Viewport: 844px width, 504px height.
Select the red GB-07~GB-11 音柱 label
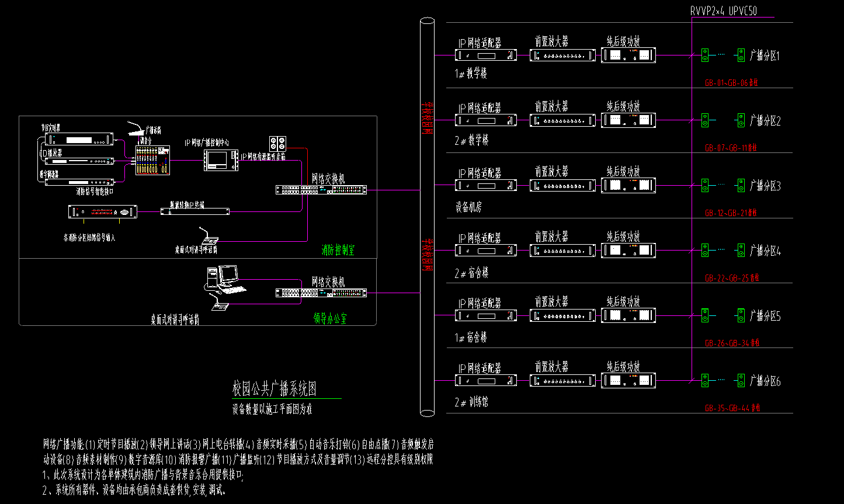[731, 148]
